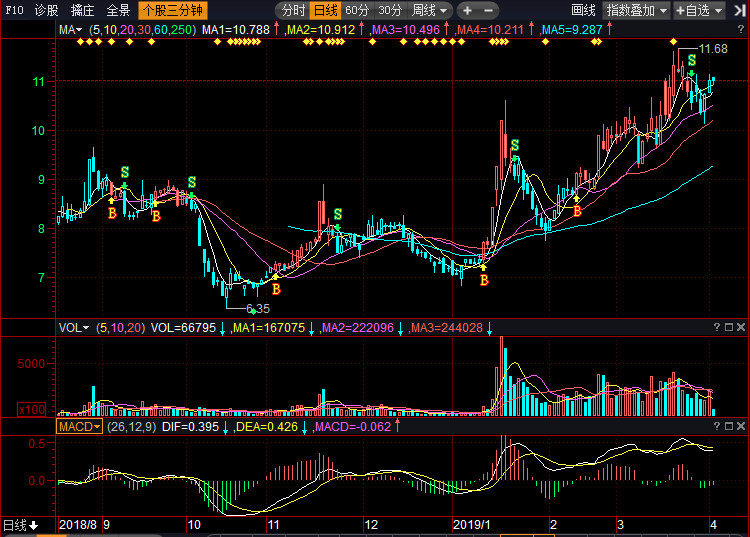Switch chart to 分时 intraday view

[x=293, y=10]
